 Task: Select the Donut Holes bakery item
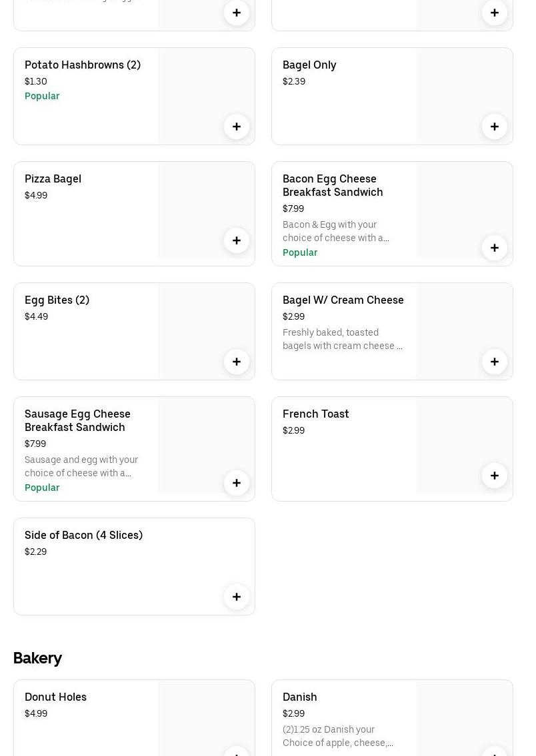pyautogui.click(x=55, y=697)
